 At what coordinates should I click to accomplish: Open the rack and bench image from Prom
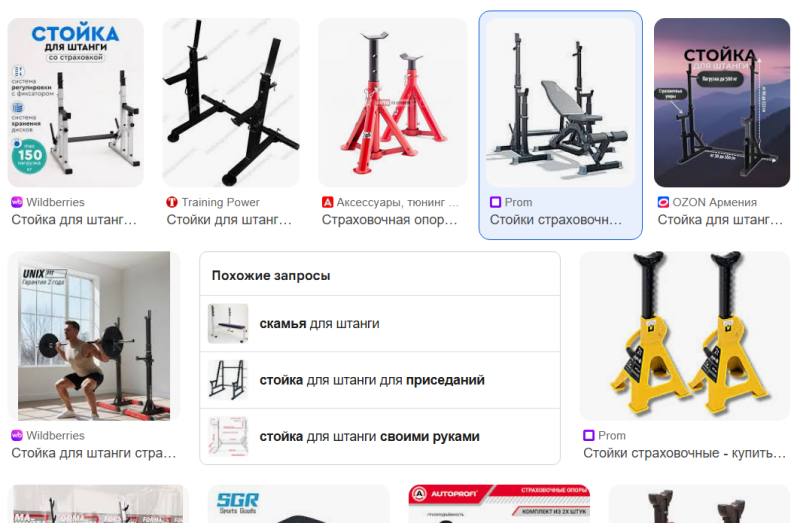click(x=561, y=103)
